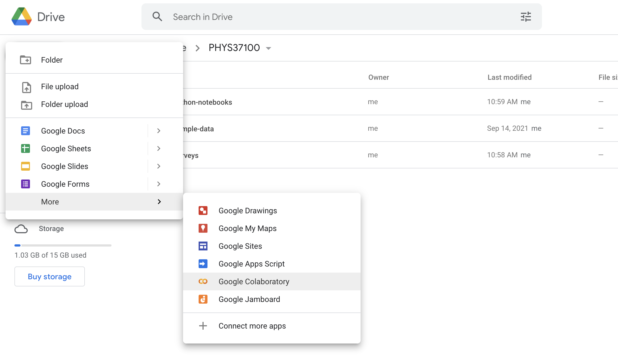The image size is (618, 364).
Task: Click the 10:59 AM modified time
Action: pyautogui.click(x=502, y=102)
